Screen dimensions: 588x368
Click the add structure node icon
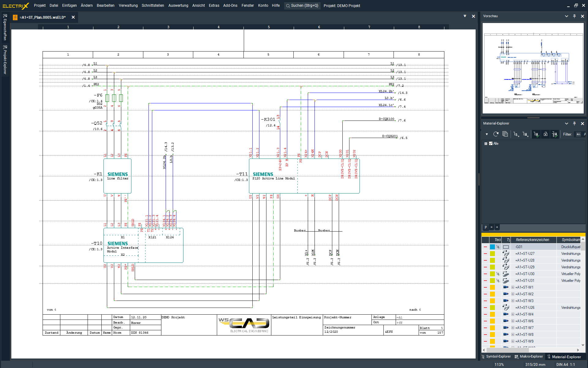516,134
